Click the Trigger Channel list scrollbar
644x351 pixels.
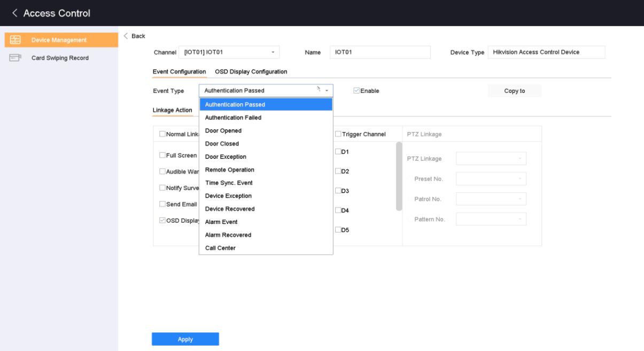pos(399,176)
